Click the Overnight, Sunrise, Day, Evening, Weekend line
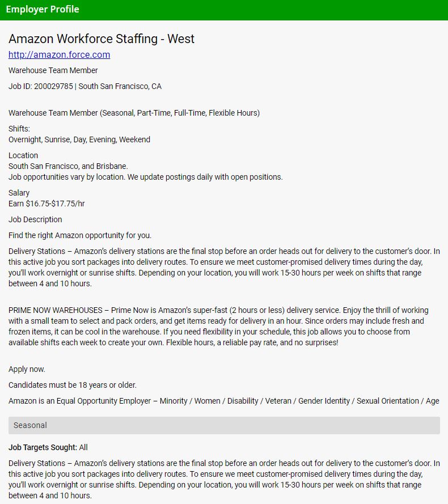The image size is (448, 504). coord(79,139)
